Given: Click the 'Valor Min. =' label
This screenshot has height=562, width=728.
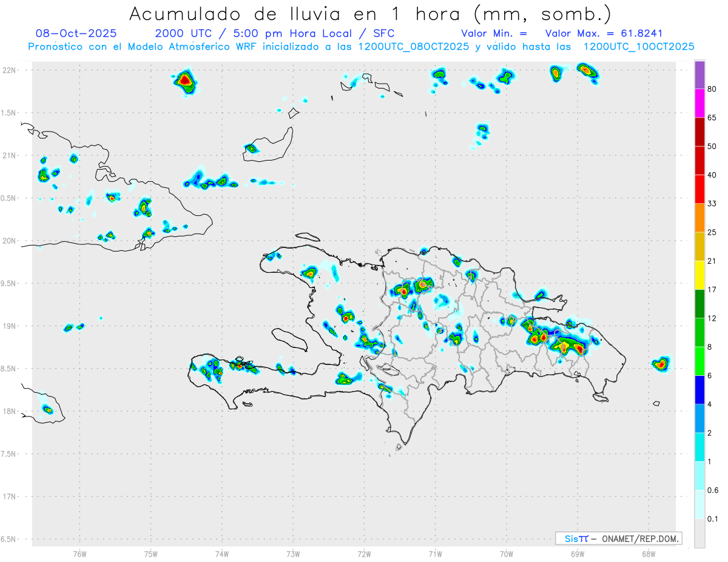Looking at the screenshot, I should tap(494, 33).
